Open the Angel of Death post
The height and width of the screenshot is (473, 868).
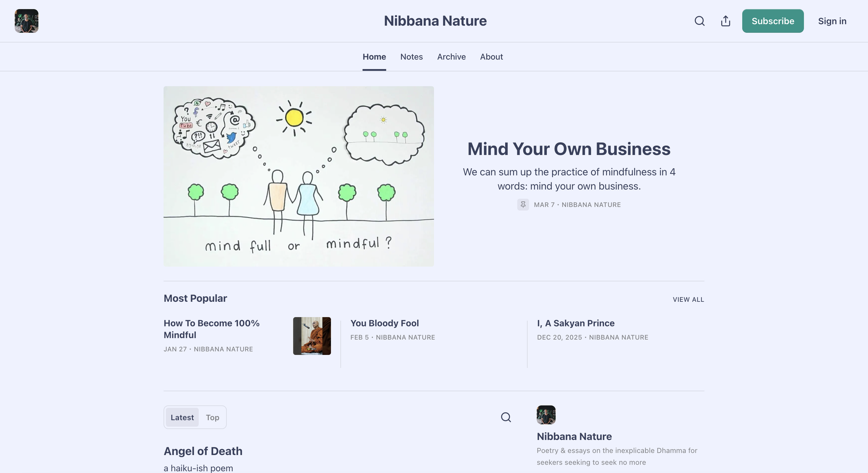coord(203,451)
